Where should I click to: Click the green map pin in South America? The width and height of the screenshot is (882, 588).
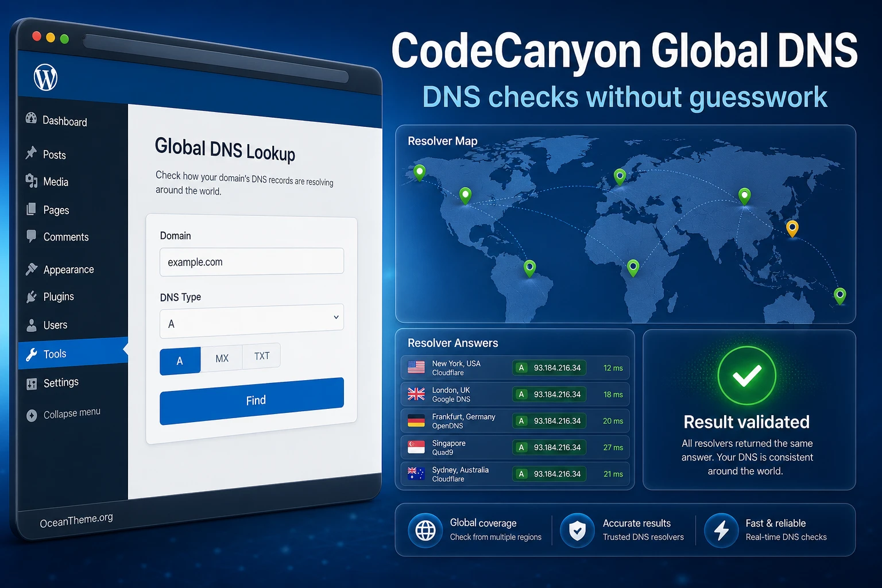(530, 268)
